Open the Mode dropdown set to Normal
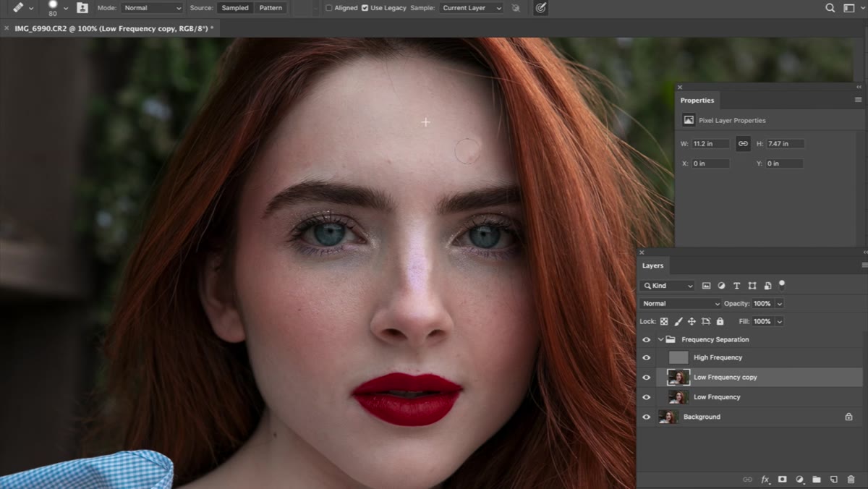The width and height of the screenshot is (868, 489). (152, 8)
